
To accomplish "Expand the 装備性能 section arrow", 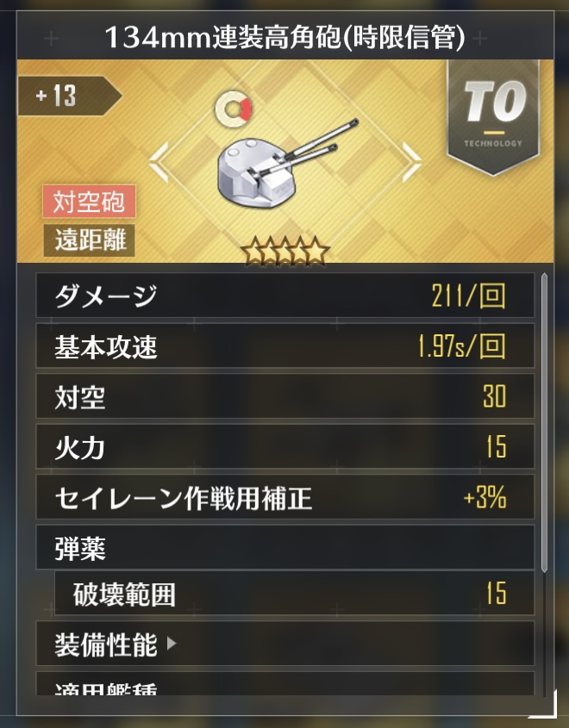I will (x=172, y=644).
